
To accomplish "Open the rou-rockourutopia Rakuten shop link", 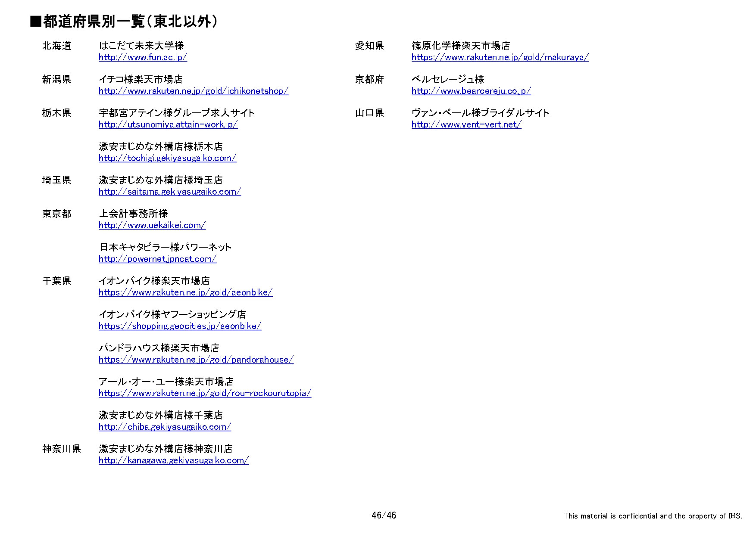I will click(x=204, y=394).
